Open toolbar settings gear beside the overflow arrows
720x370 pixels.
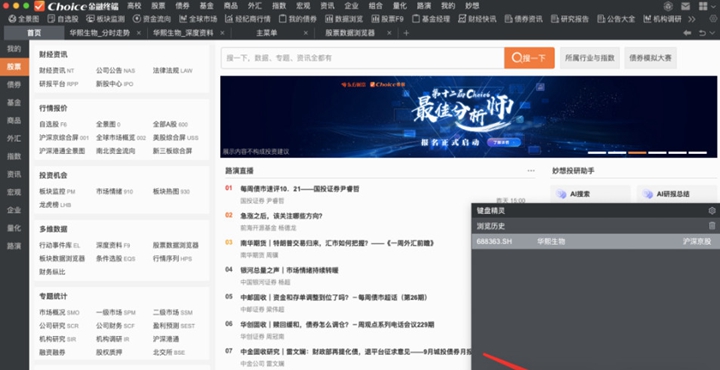click(713, 19)
